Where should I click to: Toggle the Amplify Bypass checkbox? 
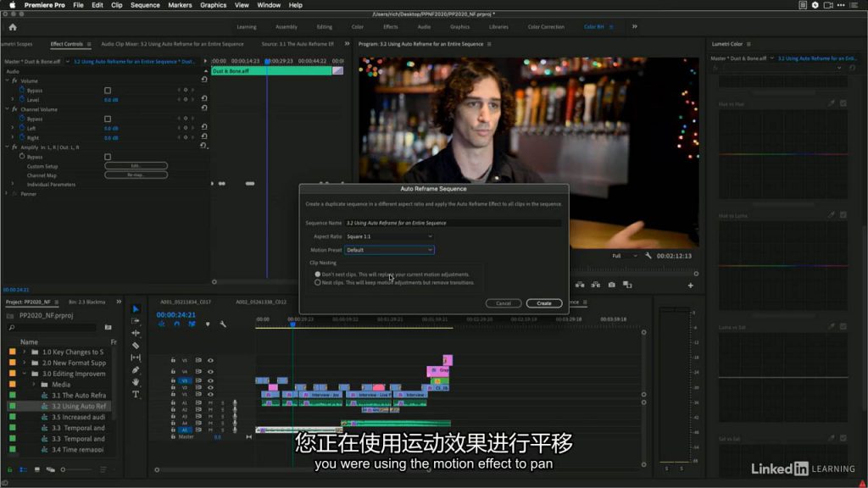coord(108,157)
